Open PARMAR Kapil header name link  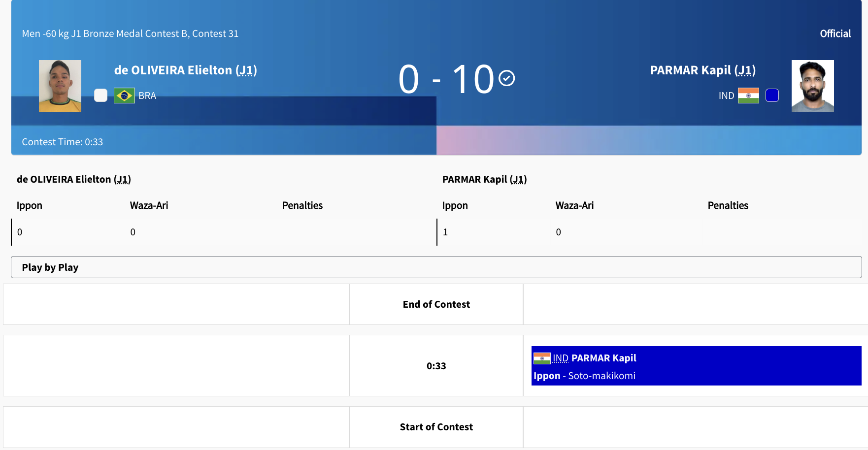[702, 70]
